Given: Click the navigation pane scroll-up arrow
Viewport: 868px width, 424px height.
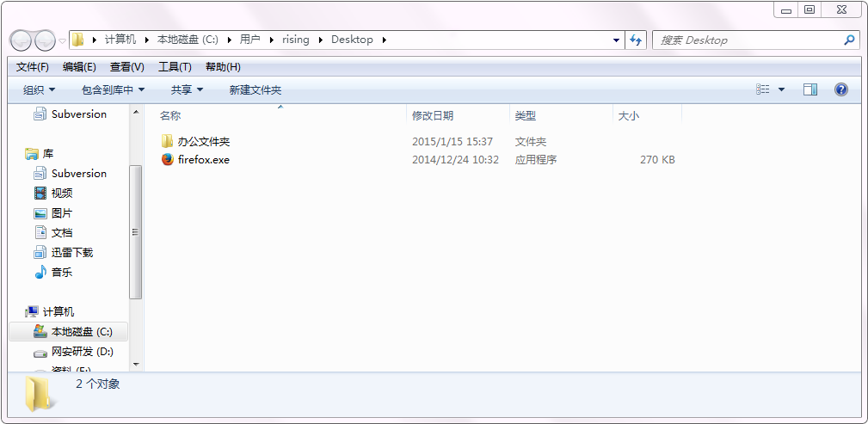Looking at the screenshot, I should click(x=135, y=113).
